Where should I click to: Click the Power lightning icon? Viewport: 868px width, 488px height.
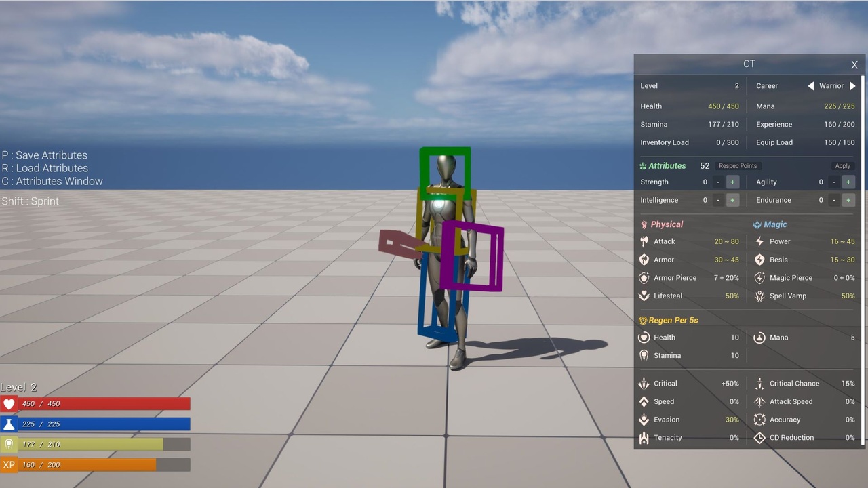(759, 241)
